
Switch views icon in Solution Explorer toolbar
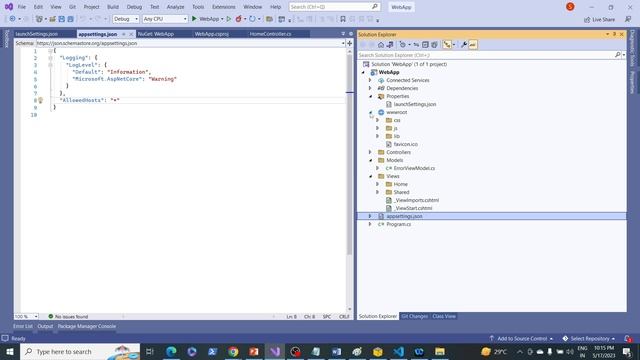coord(390,45)
